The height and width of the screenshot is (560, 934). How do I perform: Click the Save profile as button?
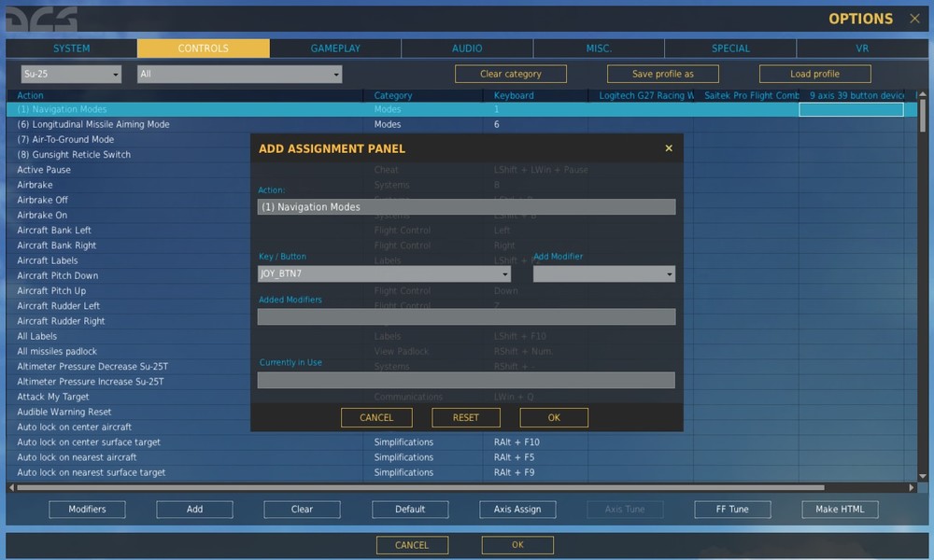663,74
